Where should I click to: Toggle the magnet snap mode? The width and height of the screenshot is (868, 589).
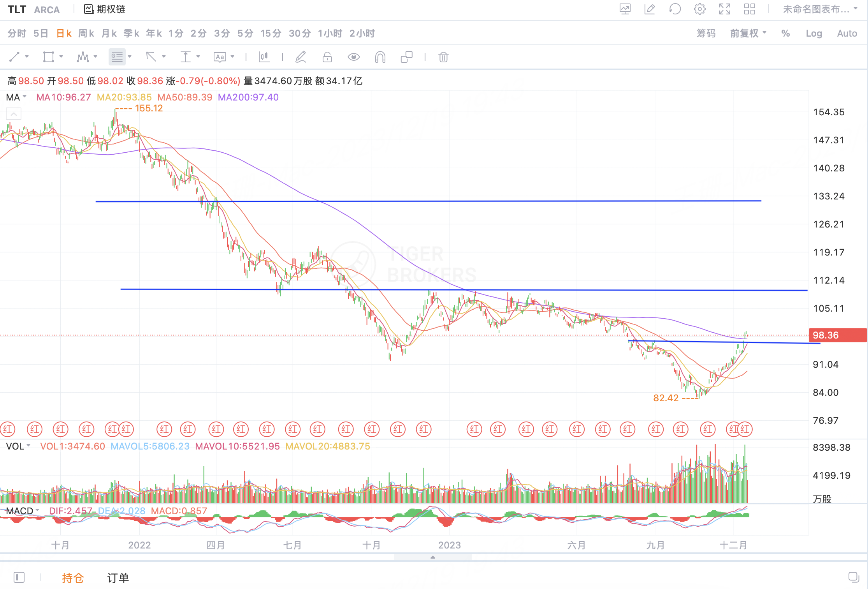[380, 57]
